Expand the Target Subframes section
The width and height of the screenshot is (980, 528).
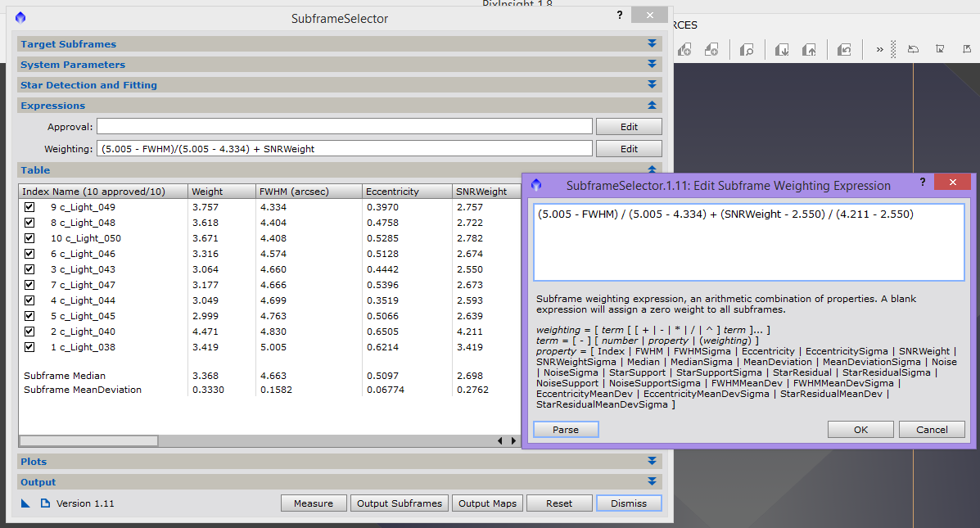point(652,44)
